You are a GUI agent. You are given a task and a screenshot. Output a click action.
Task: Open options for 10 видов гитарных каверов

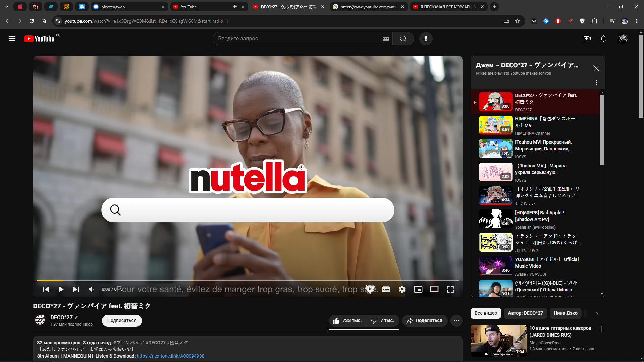click(601, 329)
